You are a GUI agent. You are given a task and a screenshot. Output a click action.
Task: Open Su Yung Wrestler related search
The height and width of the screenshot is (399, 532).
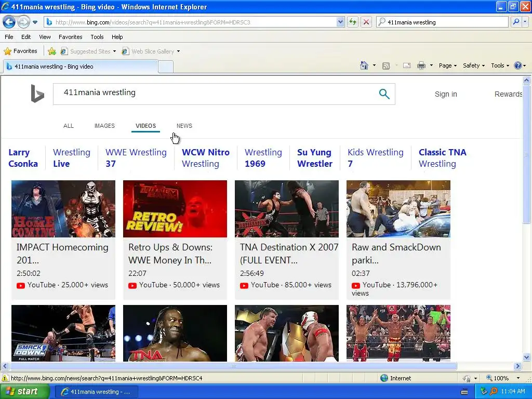[315, 158]
